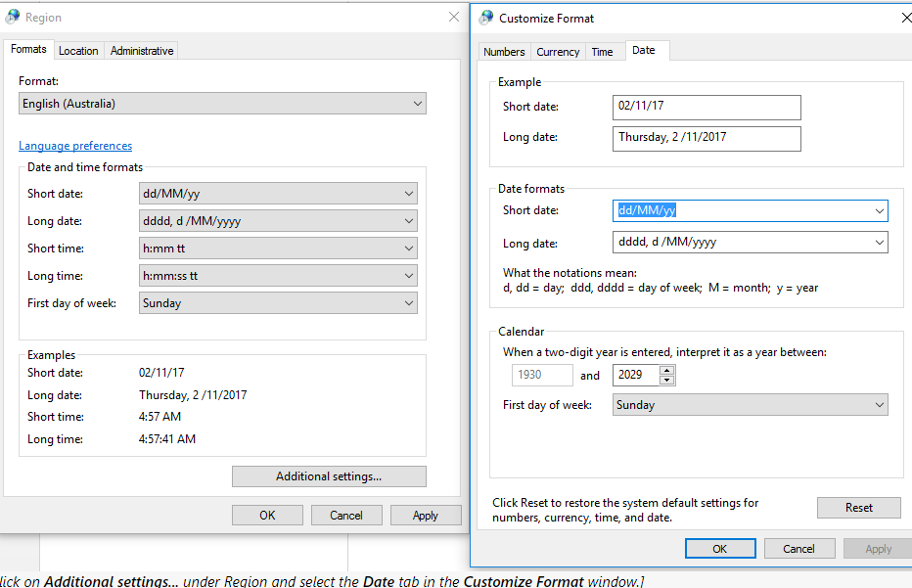
Task: Open the Short time h:mm tt dropdown
Action: pos(278,249)
